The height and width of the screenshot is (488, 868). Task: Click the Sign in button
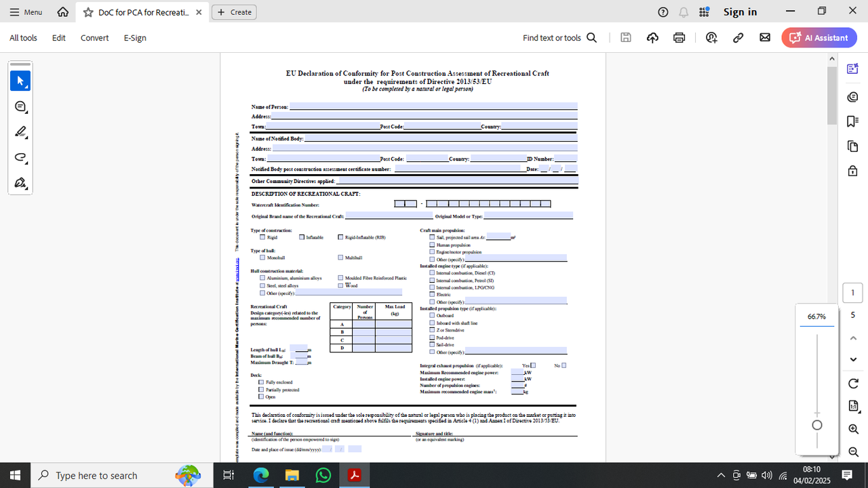740,12
